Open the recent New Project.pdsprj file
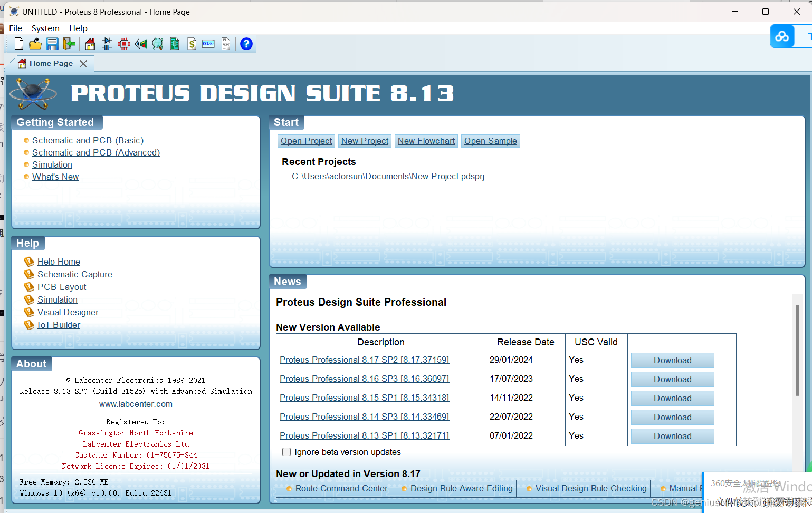This screenshot has height=513, width=812. point(388,176)
